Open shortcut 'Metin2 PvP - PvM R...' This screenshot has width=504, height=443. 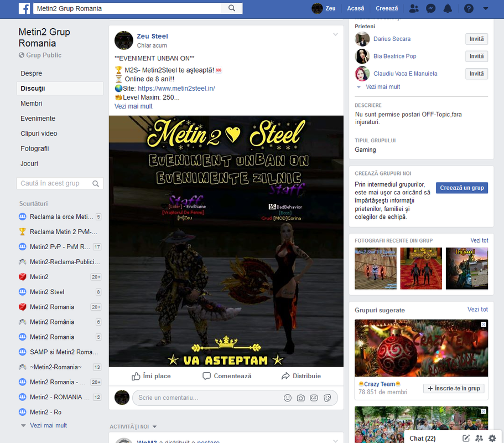pyautogui.click(x=60, y=247)
